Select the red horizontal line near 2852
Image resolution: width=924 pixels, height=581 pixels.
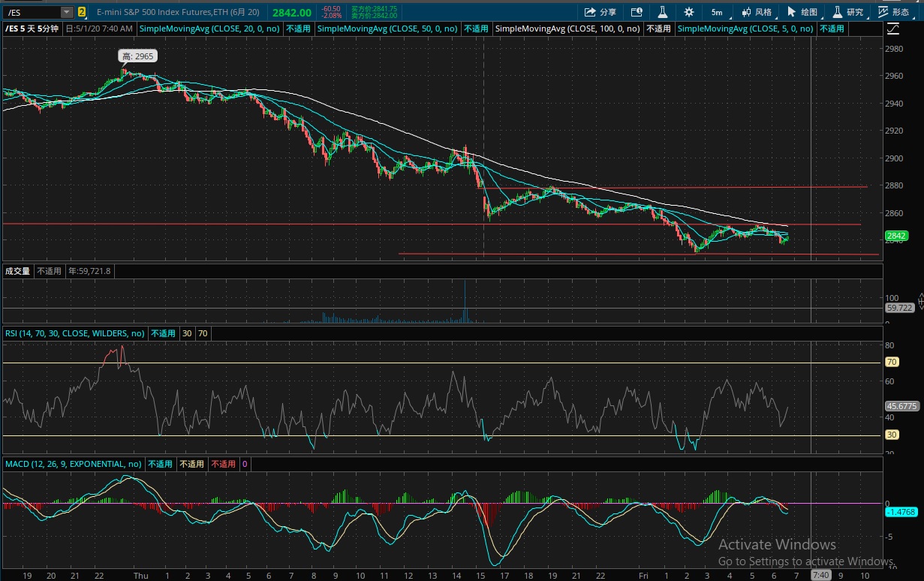tap(432, 224)
